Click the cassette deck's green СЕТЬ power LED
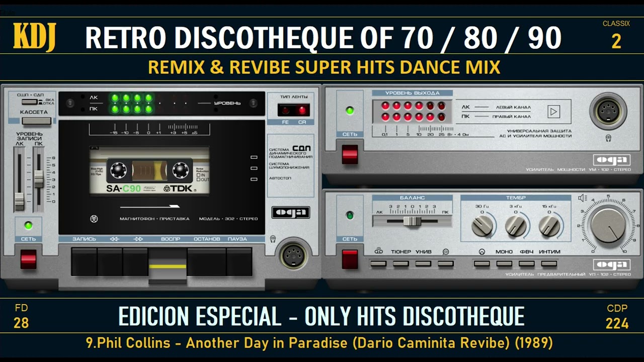Viewport: 644px width, 362px height. (x=28, y=225)
